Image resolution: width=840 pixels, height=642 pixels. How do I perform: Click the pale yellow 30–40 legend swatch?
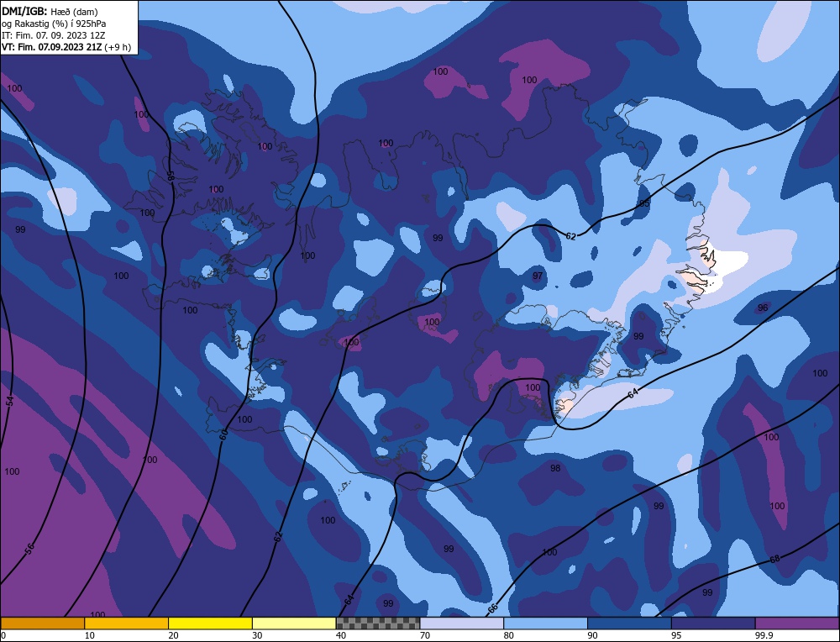tap(294, 623)
